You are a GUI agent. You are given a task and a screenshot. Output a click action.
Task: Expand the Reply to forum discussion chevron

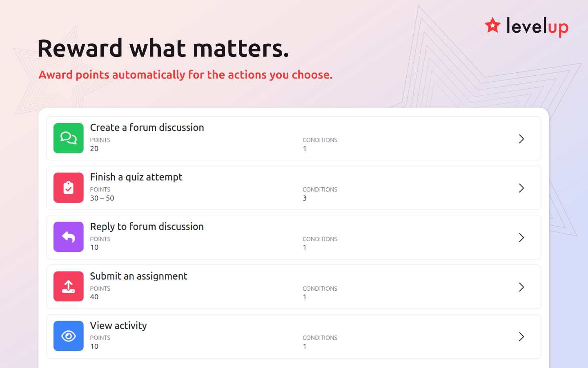pos(521,238)
